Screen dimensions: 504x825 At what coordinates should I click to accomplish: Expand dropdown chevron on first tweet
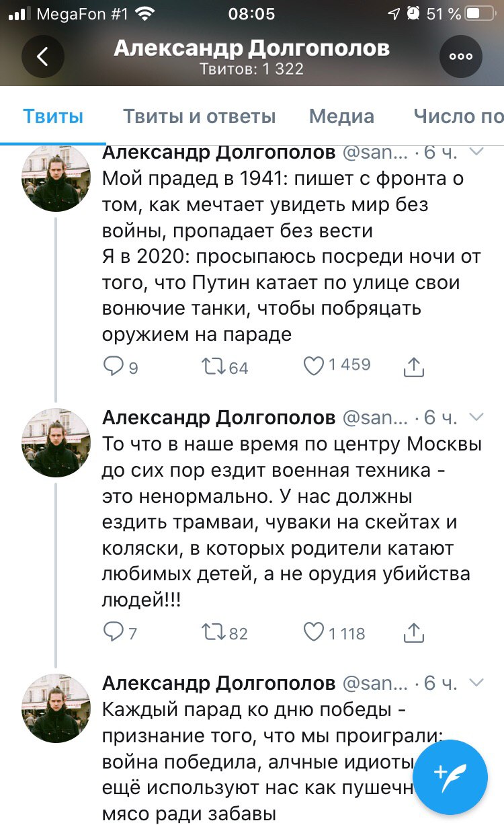pos(476,153)
